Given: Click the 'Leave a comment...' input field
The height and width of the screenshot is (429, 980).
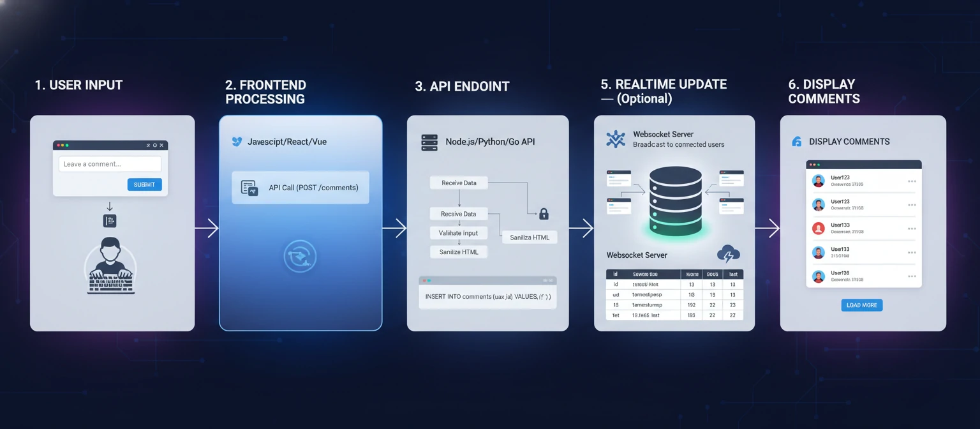Looking at the screenshot, I should point(110,164).
